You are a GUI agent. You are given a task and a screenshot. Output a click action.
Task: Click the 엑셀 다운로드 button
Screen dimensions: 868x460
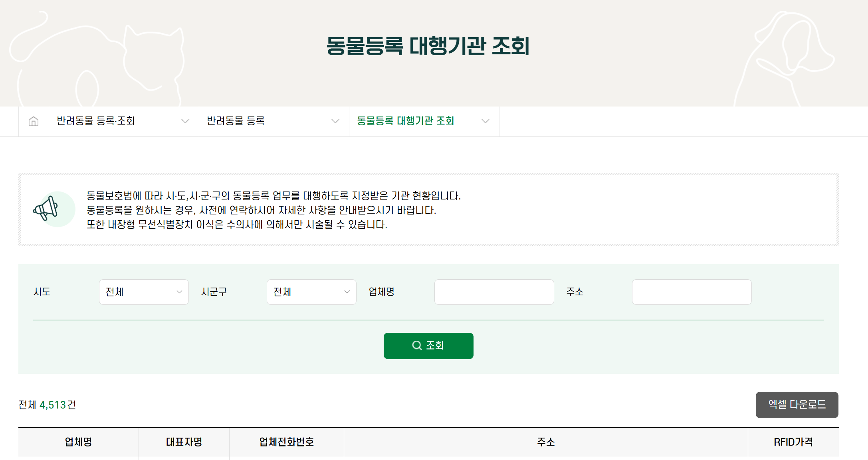pos(797,405)
